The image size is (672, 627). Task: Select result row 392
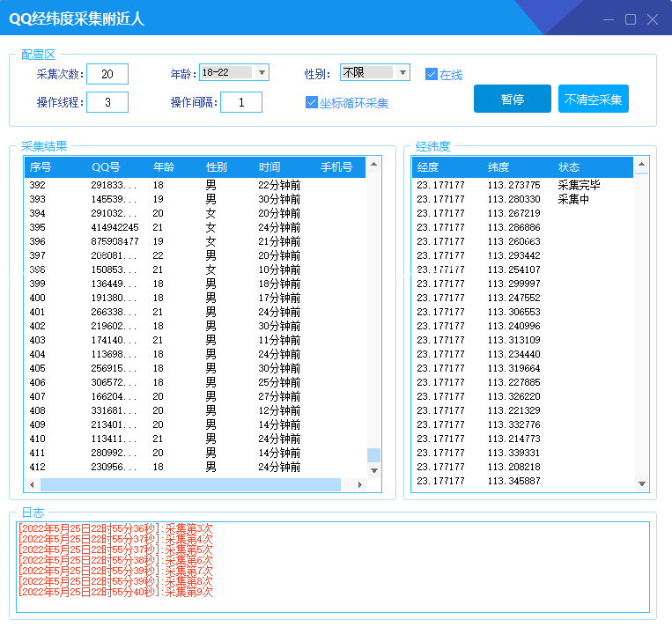[195, 185]
